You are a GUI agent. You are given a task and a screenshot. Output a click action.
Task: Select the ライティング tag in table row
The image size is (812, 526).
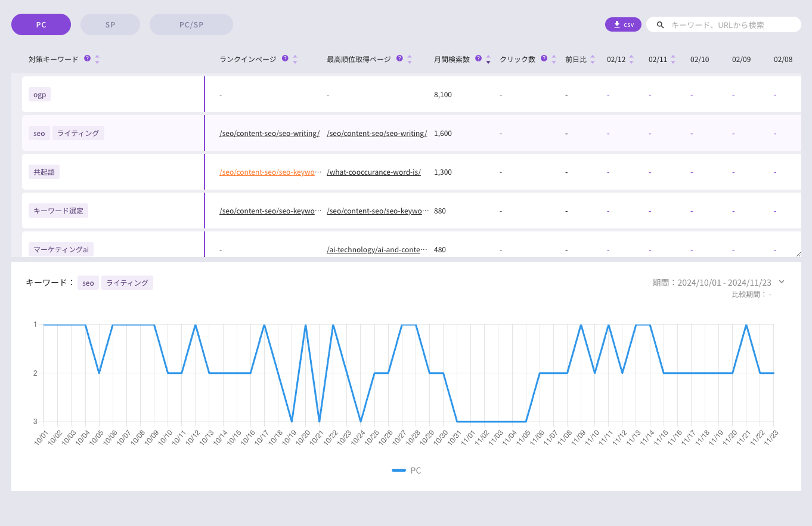click(78, 133)
